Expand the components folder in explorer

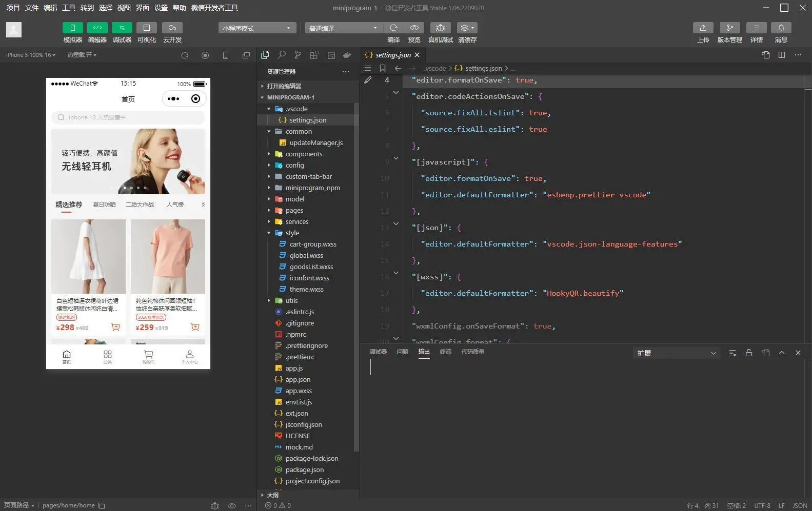304,154
